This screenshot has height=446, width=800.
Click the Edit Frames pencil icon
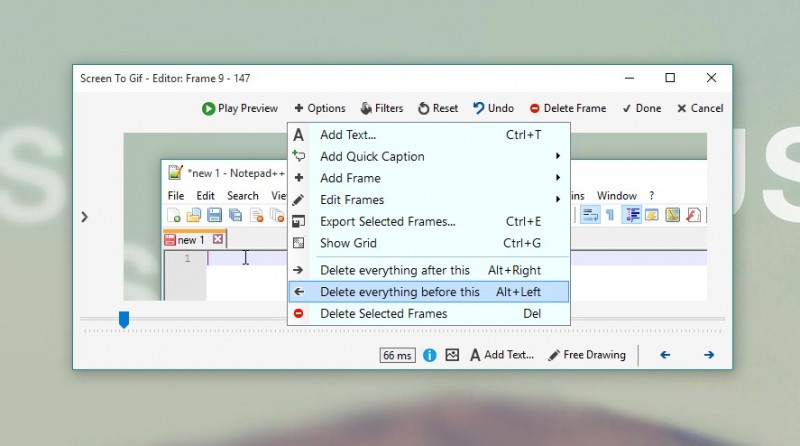point(298,200)
